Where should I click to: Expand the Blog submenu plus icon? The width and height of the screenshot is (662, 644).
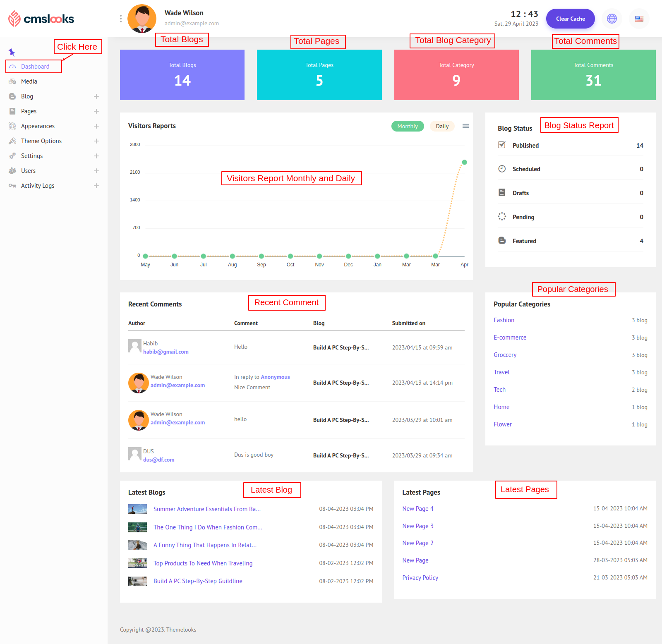(96, 96)
